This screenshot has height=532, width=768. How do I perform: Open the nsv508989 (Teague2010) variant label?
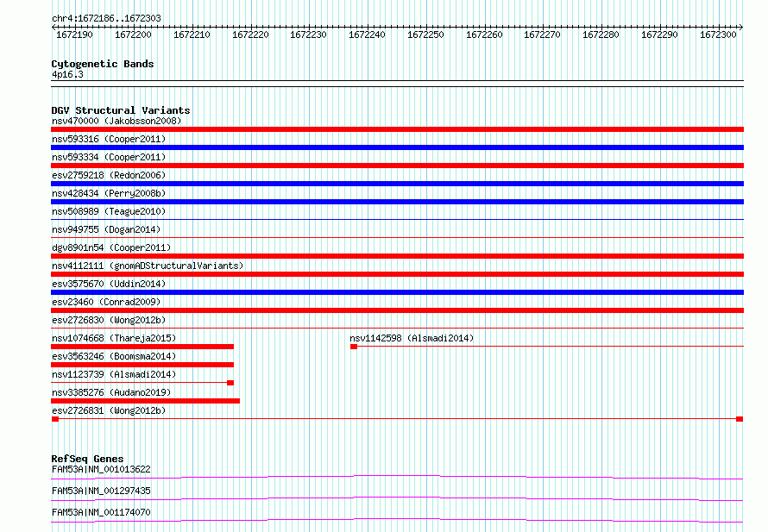(109, 211)
